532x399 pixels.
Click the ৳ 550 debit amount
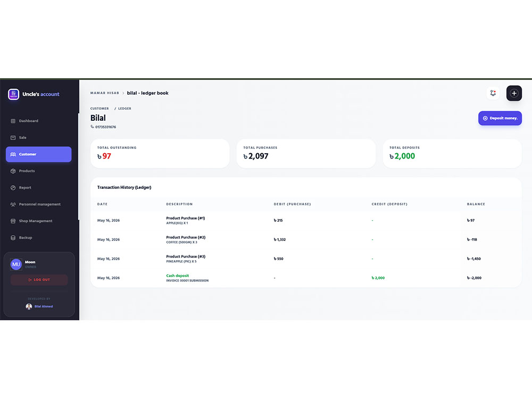[279, 259]
